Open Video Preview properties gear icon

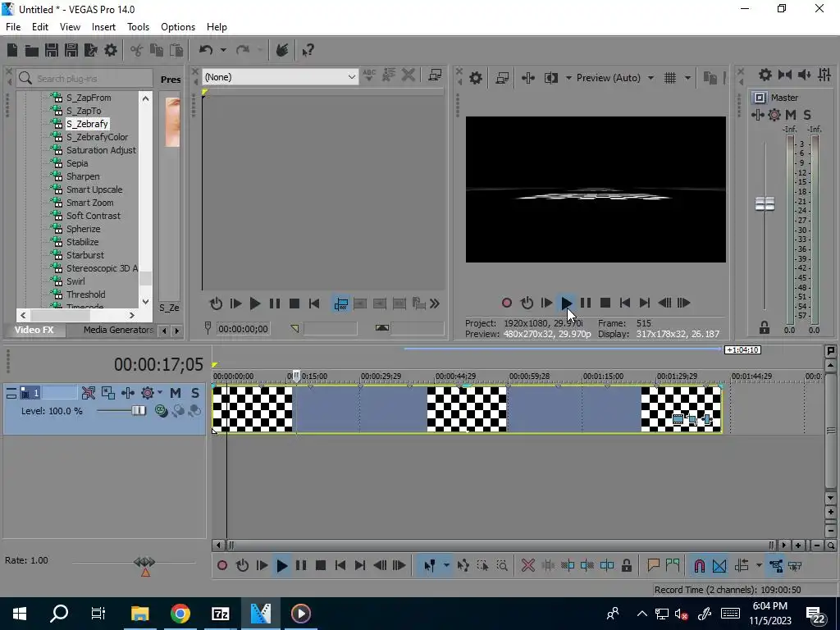click(x=475, y=78)
